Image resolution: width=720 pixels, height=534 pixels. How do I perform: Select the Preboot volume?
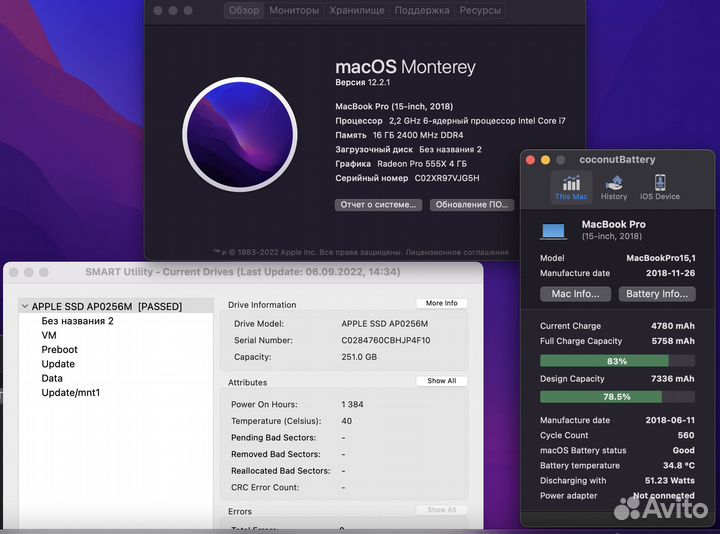(59, 349)
